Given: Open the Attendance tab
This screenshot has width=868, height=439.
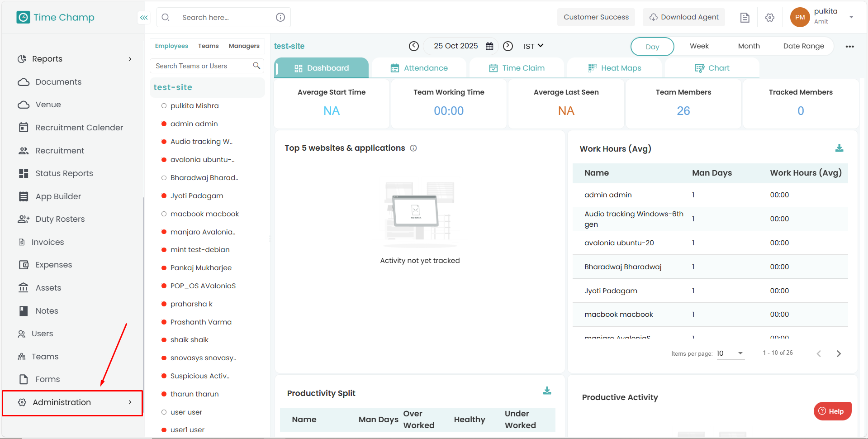Looking at the screenshot, I should click(x=419, y=68).
